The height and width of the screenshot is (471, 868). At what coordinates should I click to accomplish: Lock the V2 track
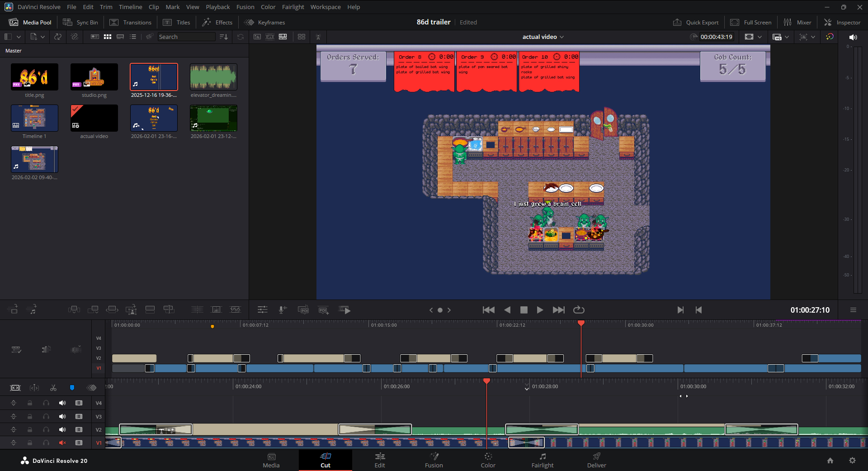(x=30, y=429)
